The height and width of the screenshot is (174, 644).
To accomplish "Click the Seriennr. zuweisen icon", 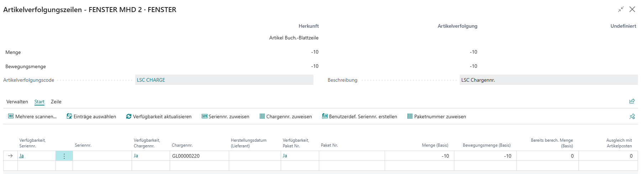I will (x=205, y=116).
